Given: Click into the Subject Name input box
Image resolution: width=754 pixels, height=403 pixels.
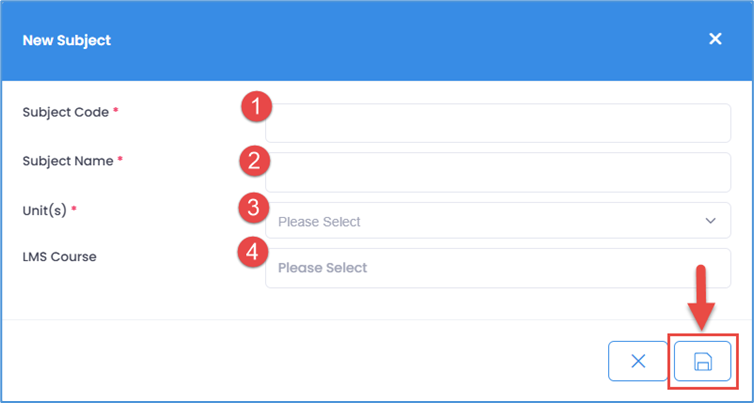Looking at the screenshot, I should (497, 172).
